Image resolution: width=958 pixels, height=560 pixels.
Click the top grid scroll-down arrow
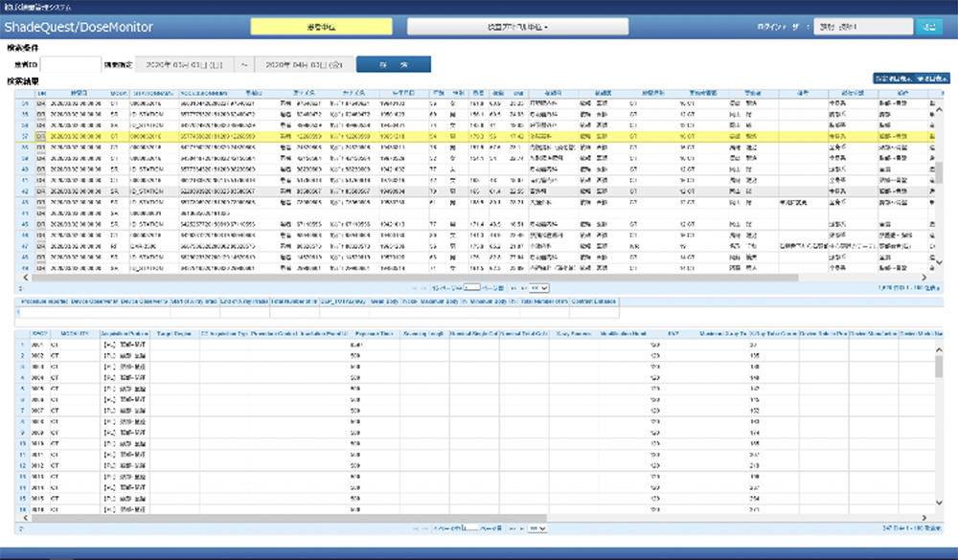(x=939, y=262)
